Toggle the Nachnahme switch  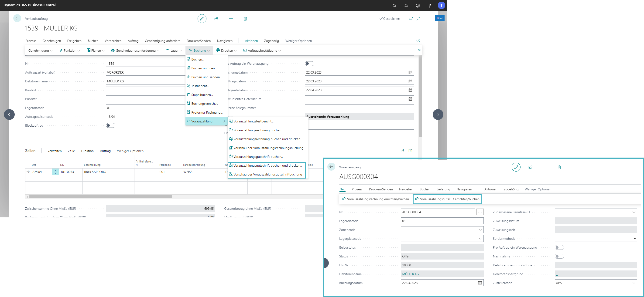559,256
